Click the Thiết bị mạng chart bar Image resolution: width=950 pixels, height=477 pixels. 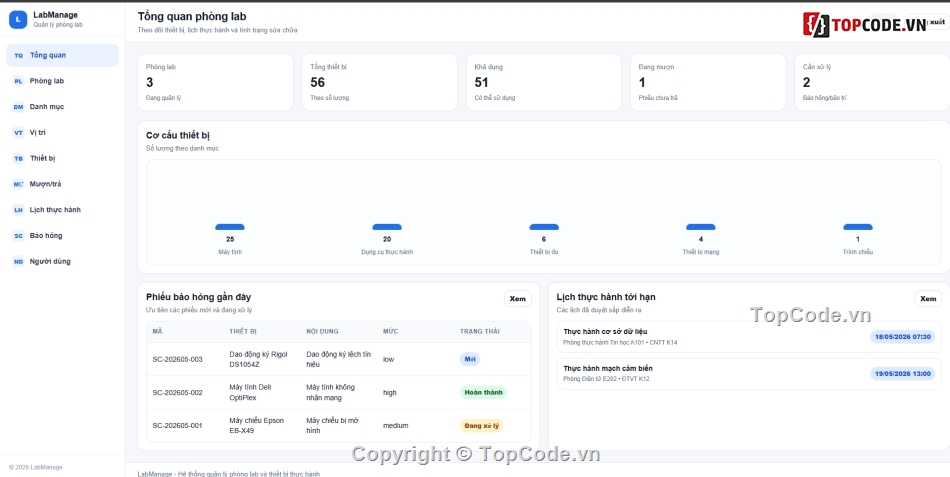pos(700,227)
